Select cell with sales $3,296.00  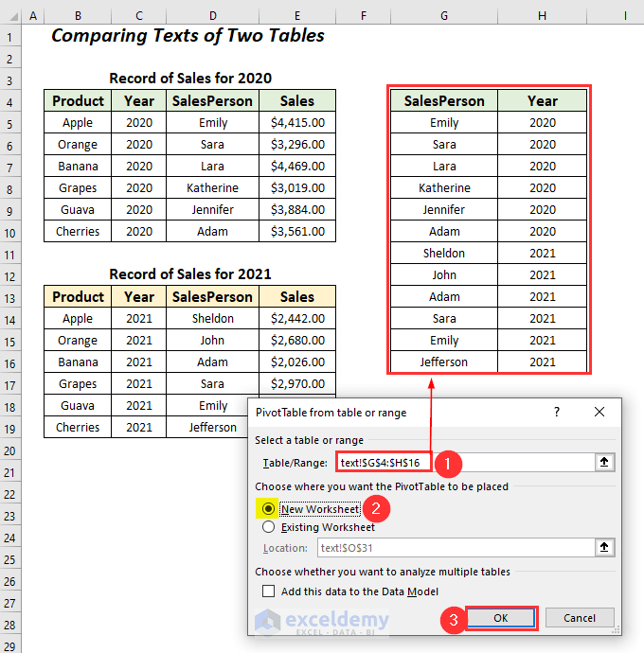(297, 144)
